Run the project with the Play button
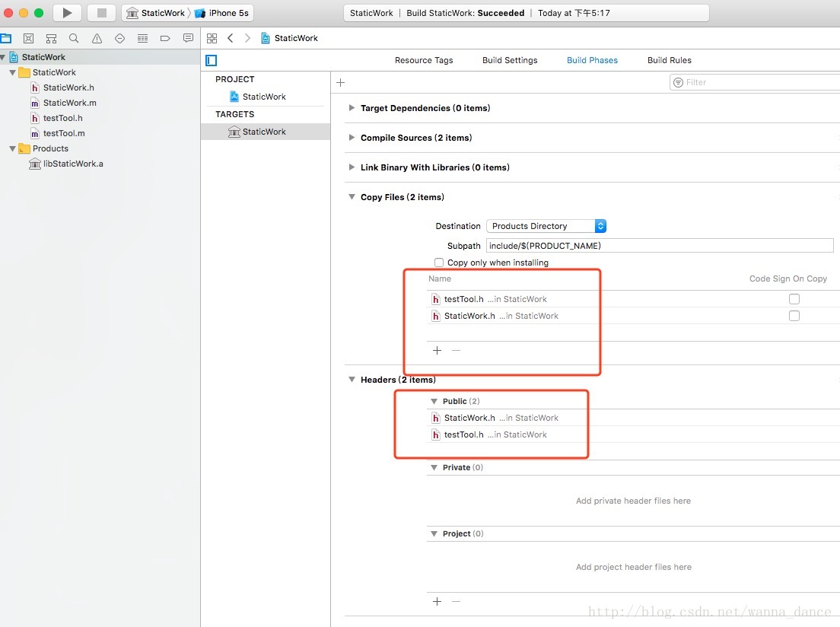This screenshot has height=627, width=840. 67,13
